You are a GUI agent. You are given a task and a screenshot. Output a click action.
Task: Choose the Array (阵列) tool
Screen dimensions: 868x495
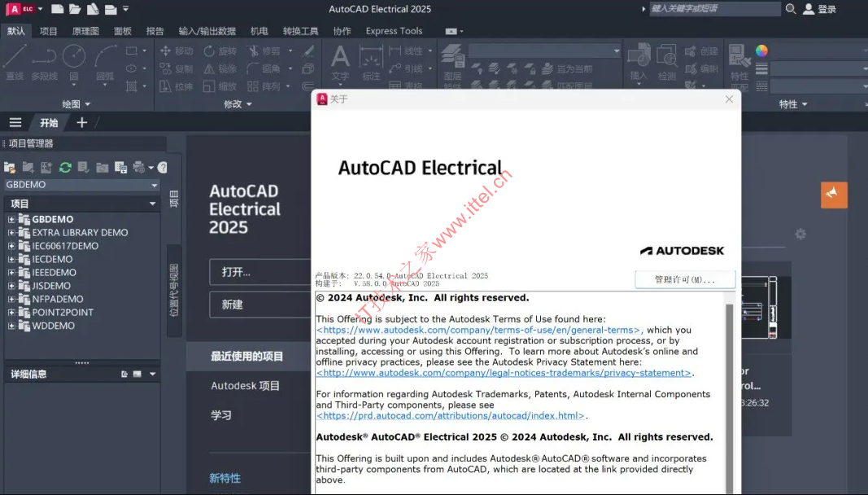coord(264,86)
